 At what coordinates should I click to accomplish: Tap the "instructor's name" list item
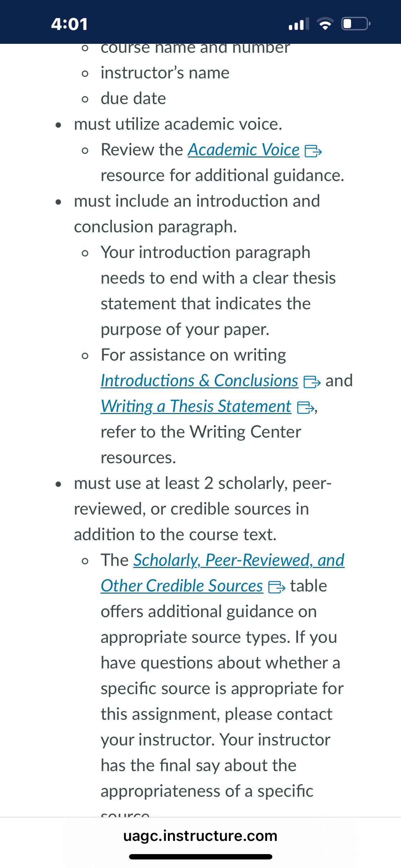[165, 73]
